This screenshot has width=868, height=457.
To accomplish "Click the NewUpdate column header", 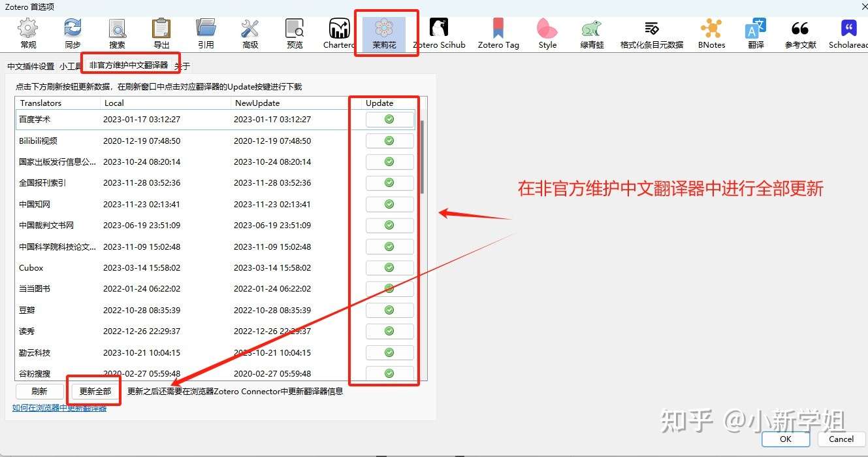I will click(289, 103).
